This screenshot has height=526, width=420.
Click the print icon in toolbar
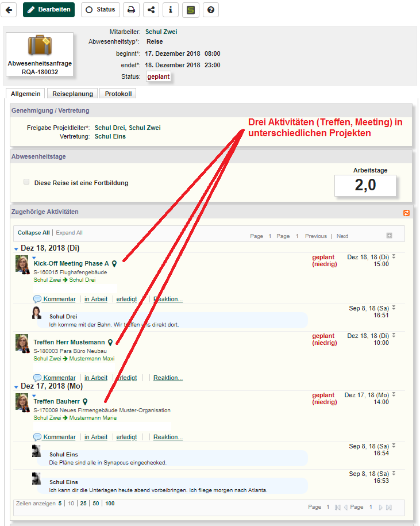[131, 10]
